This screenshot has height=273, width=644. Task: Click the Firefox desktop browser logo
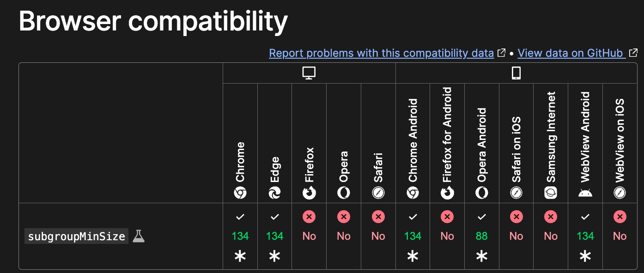[x=309, y=193]
